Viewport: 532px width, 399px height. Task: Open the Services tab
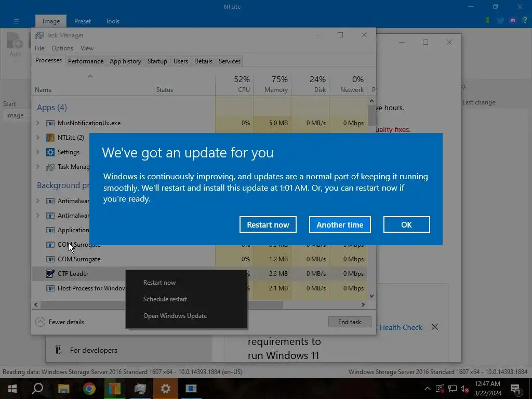pyautogui.click(x=229, y=61)
